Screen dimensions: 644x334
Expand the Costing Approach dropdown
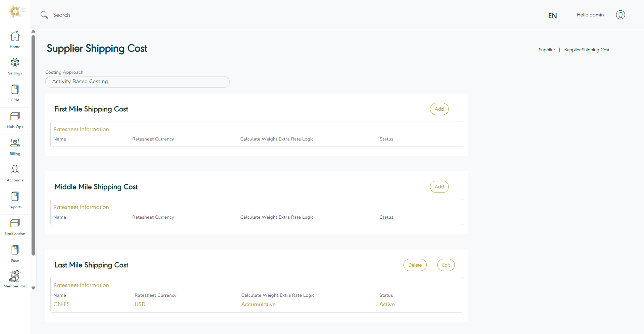coord(137,82)
